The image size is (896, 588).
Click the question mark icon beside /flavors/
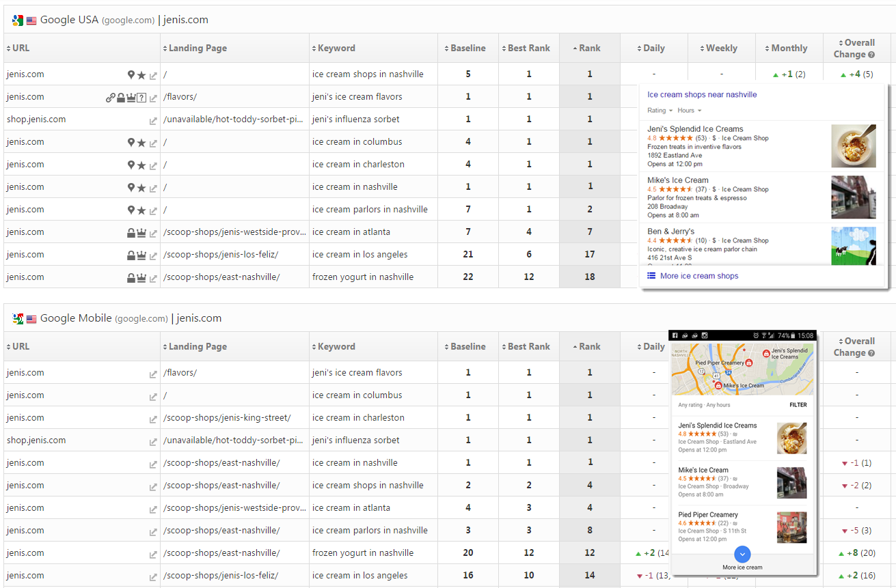point(141,97)
